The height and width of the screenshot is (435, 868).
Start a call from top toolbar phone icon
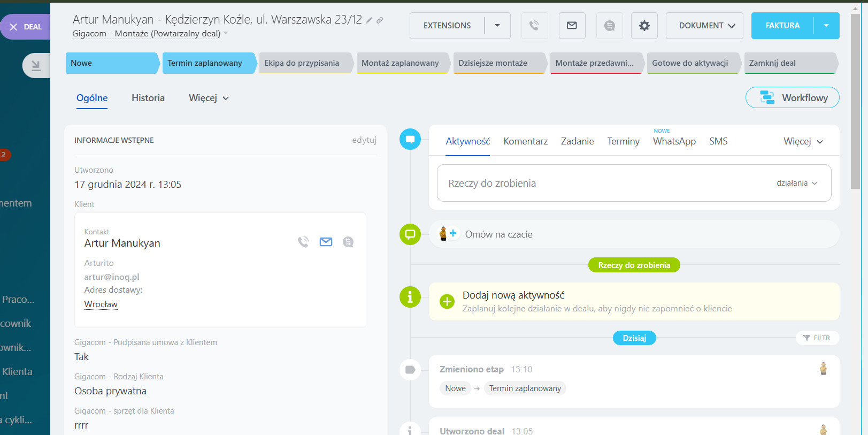click(x=534, y=26)
